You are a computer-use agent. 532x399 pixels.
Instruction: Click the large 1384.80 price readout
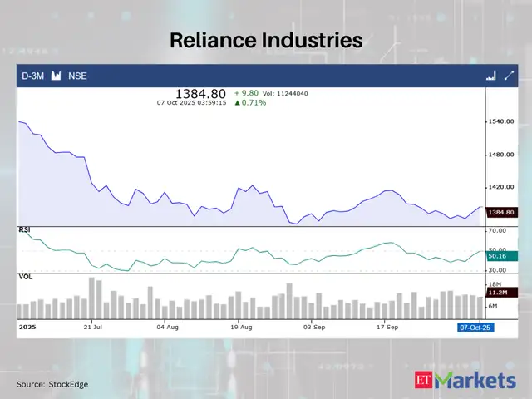coord(200,96)
